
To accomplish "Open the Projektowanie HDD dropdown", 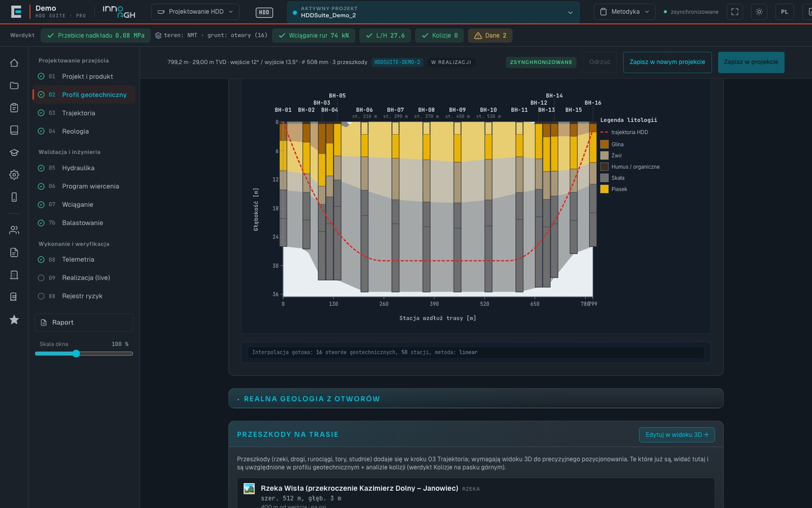I will (195, 11).
